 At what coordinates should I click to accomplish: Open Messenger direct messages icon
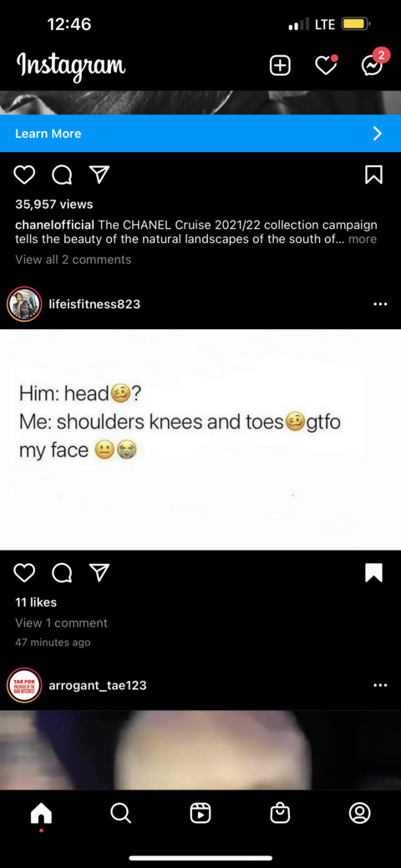[372, 65]
